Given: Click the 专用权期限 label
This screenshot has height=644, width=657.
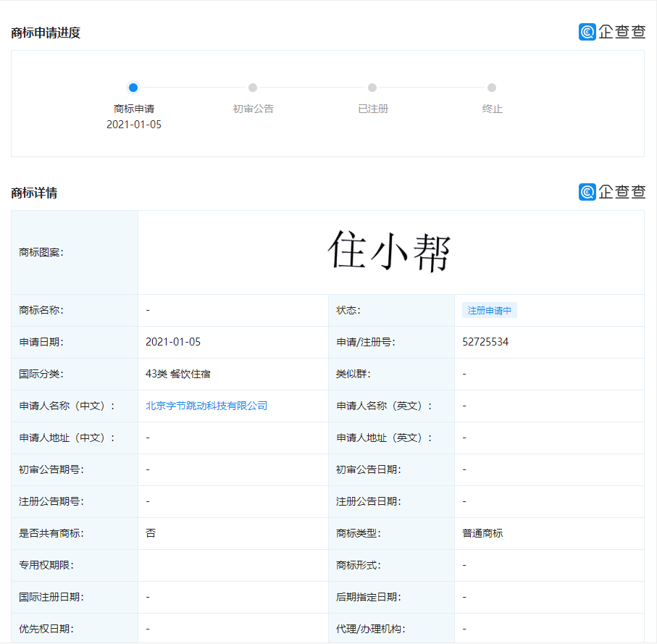Looking at the screenshot, I should [x=46, y=565].
